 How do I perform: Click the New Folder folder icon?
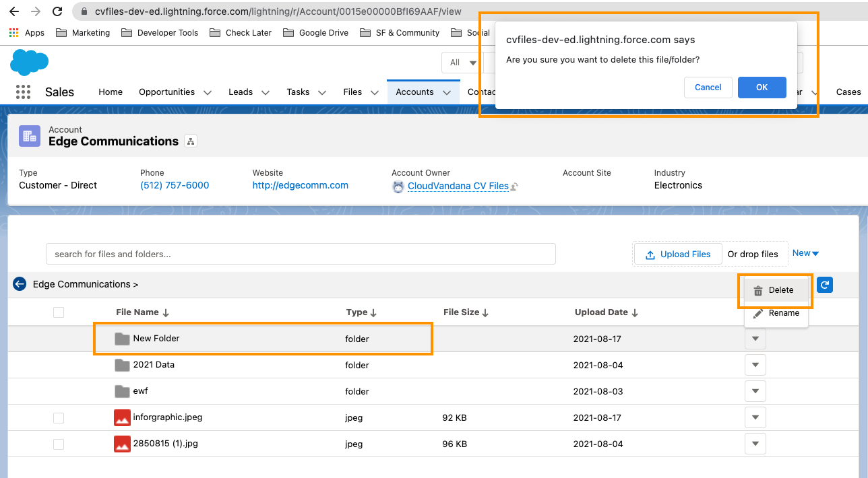122,339
